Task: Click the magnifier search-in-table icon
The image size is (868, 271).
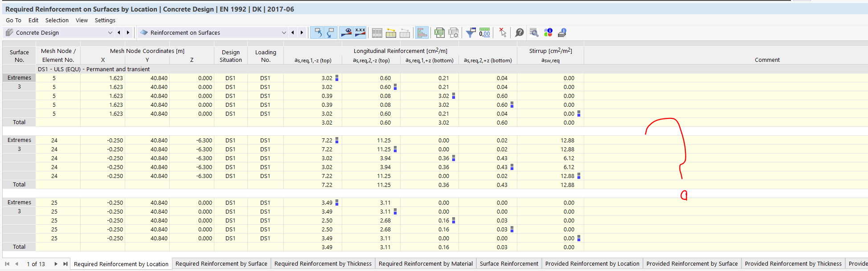Action: (x=534, y=32)
